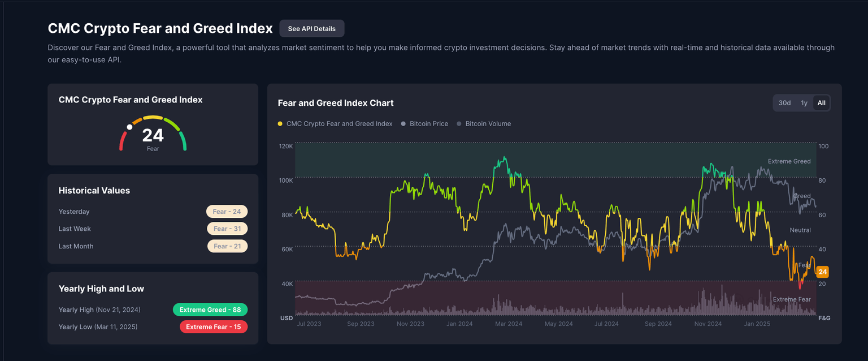This screenshot has width=868, height=361.
Task: Click the Extreme Greed - 88 badge
Action: [210, 310]
